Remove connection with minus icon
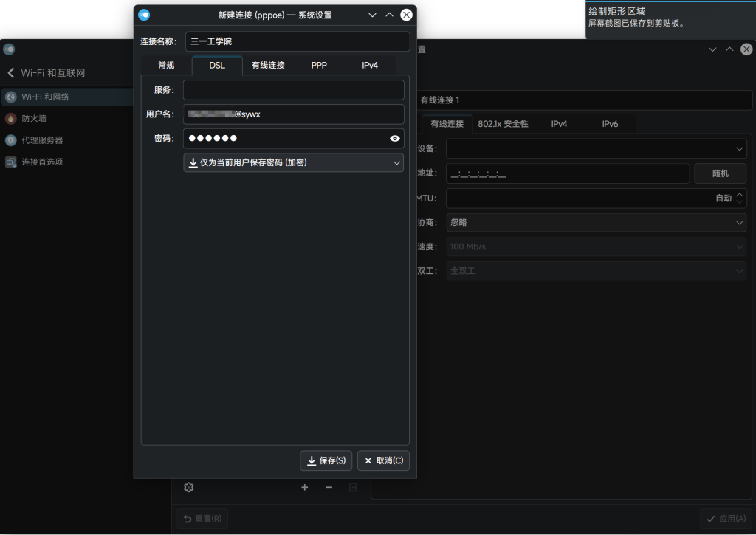Screen dimensions: 756x535 (329, 487)
